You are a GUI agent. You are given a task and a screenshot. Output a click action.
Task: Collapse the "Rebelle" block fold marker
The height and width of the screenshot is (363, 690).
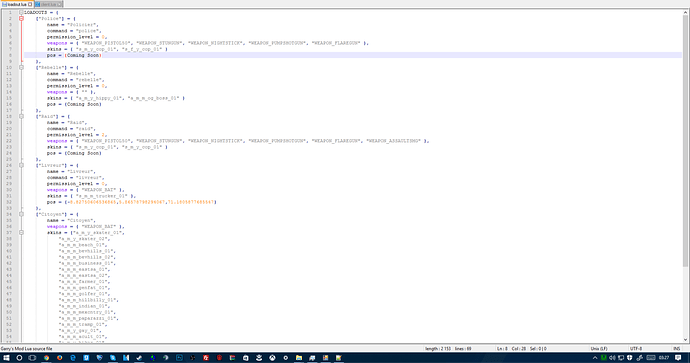pyautogui.click(x=21, y=67)
